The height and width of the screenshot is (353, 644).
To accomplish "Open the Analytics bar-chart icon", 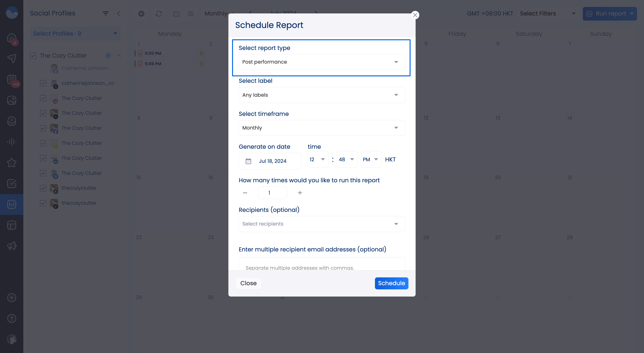I will coord(12,204).
